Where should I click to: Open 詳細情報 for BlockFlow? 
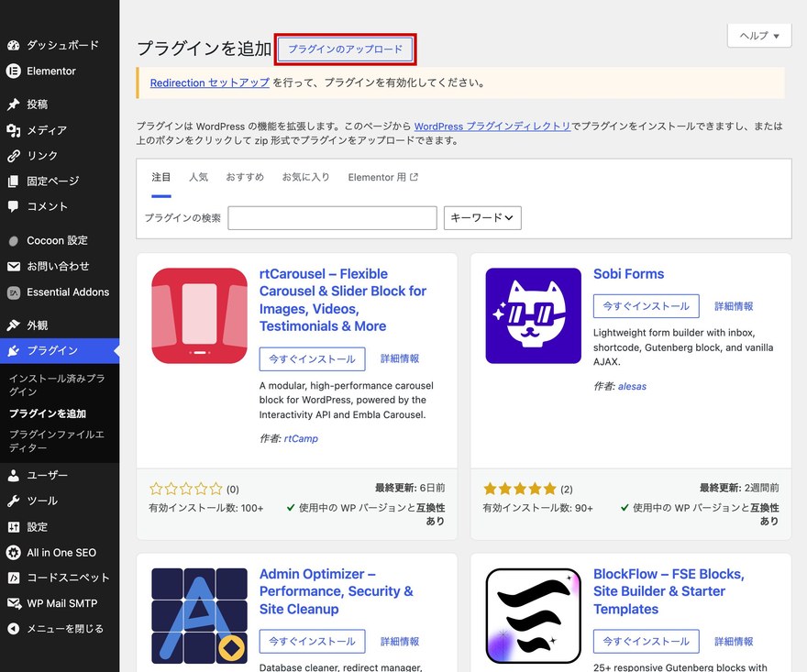734,641
